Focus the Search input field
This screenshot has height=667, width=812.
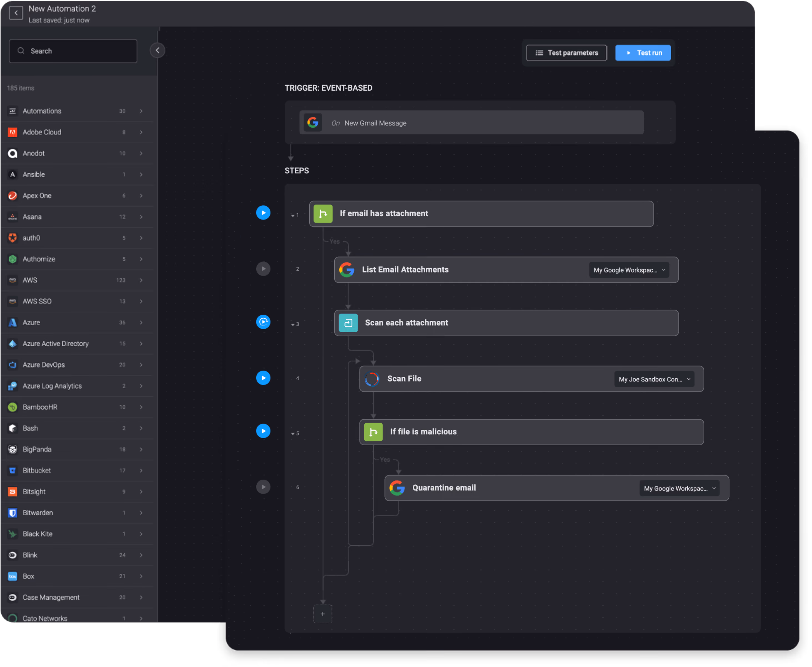73,51
